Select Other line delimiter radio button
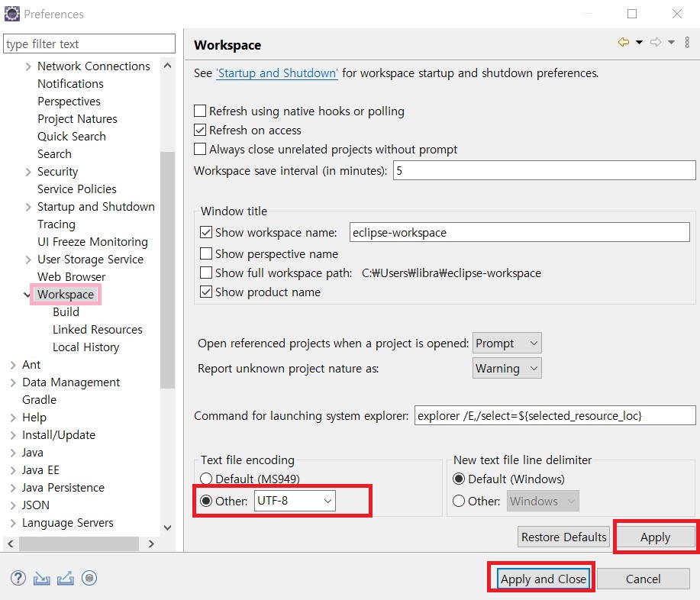 (459, 501)
